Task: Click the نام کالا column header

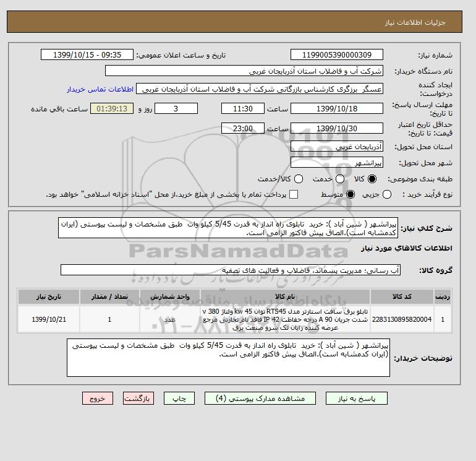Action: coord(285,296)
